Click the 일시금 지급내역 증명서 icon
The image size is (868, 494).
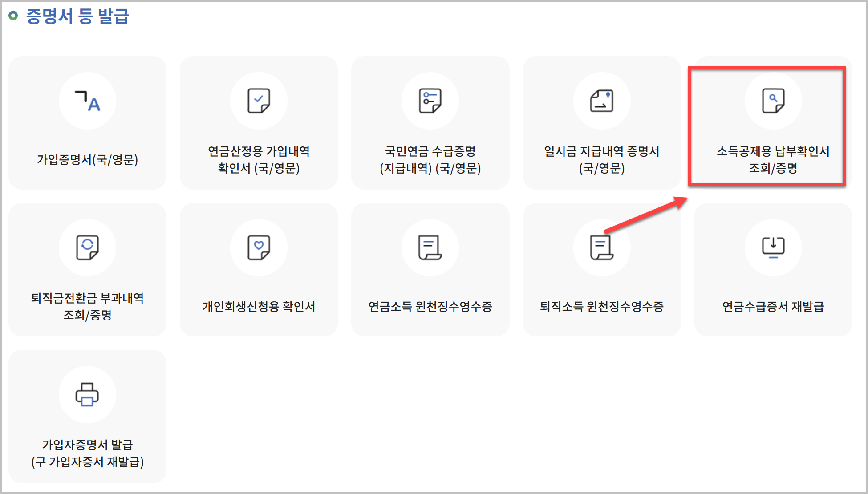(x=601, y=101)
